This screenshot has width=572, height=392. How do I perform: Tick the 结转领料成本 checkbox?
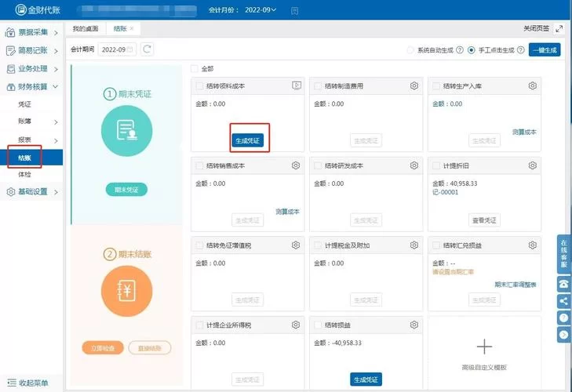pyautogui.click(x=199, y=86)
